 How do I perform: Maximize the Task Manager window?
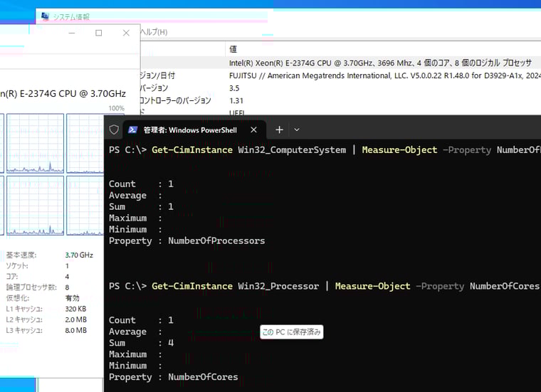point(99,33)
